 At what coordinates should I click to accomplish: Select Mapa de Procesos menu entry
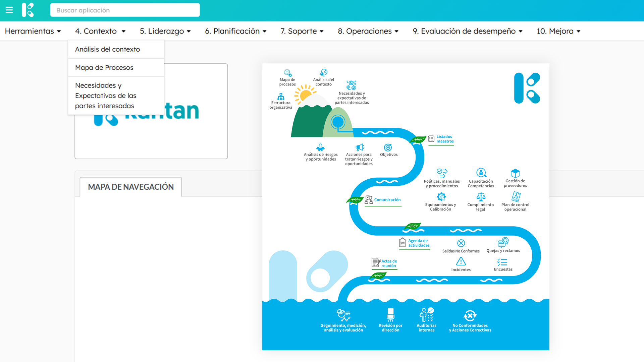[x=116, y=68]
